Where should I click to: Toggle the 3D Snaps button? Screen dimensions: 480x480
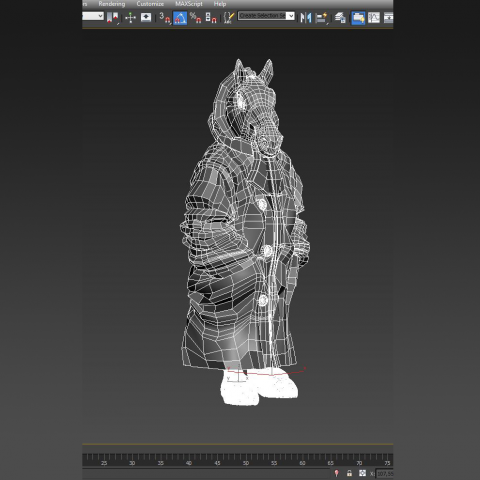(x=164, y=18)
